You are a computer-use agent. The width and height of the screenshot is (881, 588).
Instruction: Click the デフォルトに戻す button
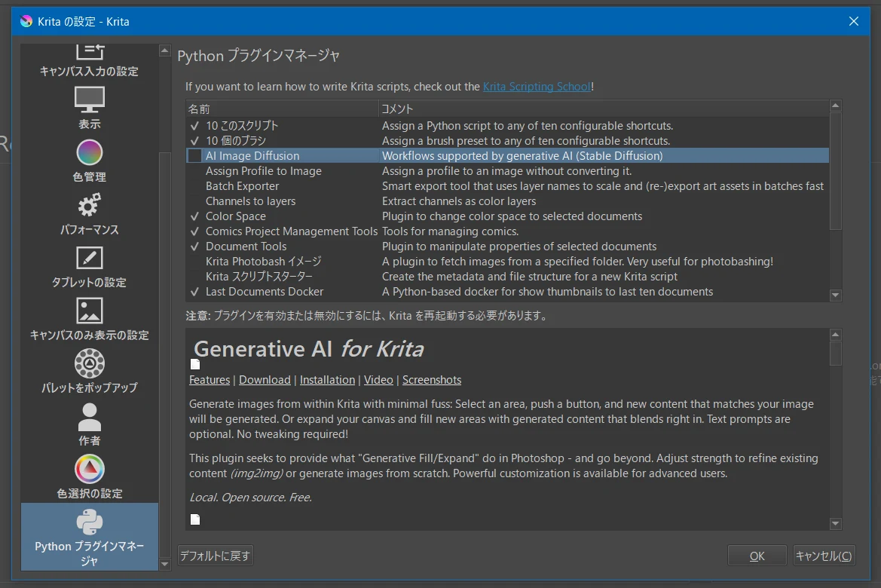click(x=216, y=556)
